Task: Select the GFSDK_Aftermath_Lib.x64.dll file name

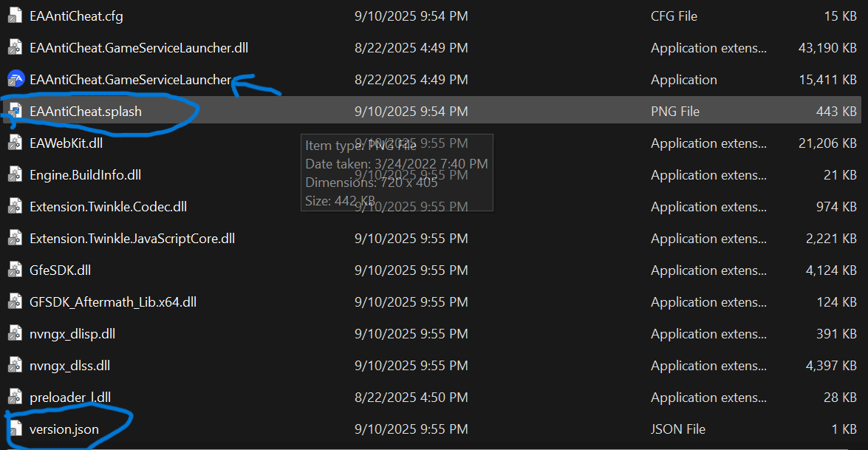Action: click(x=113, y=302)
